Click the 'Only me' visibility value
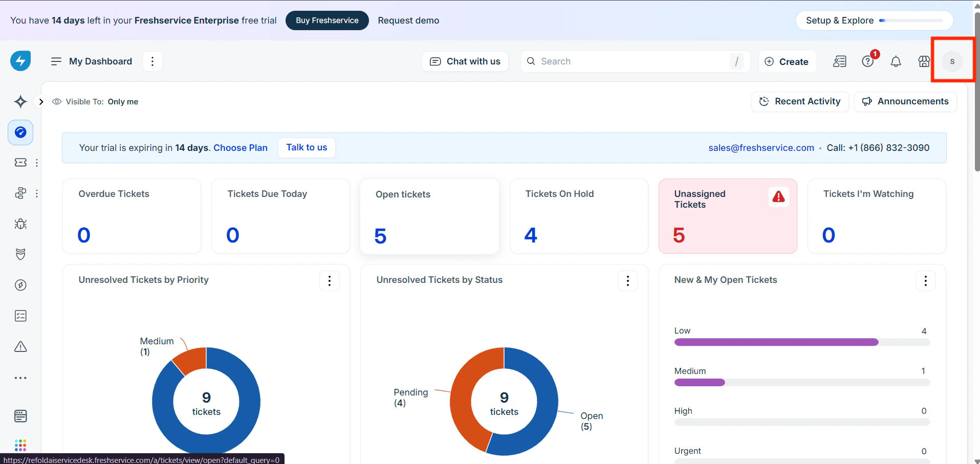 [123, 102]
